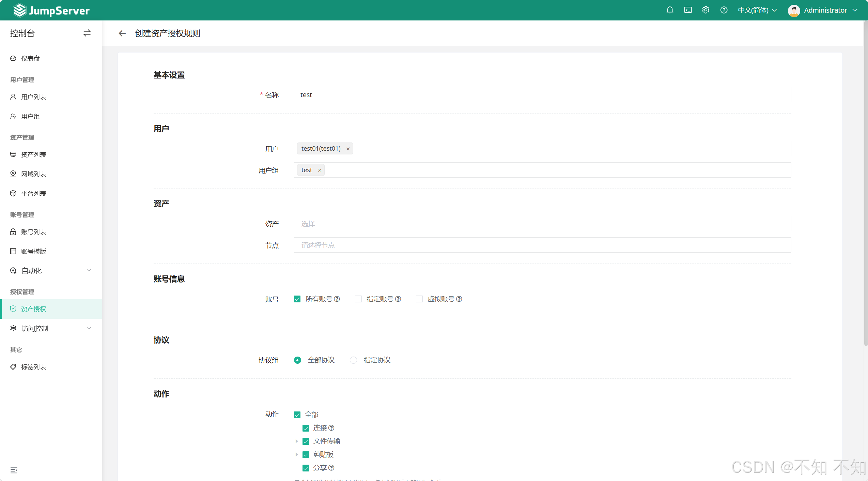Open 用户列表 in sidebar
Image resolution: width=868 pixels, height=481 pixels.
tap(33, 97)
